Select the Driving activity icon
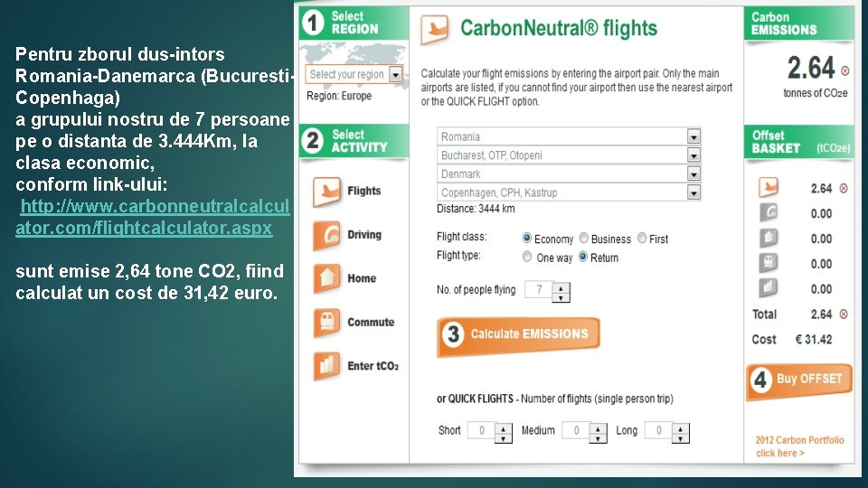 coord(326,235)
